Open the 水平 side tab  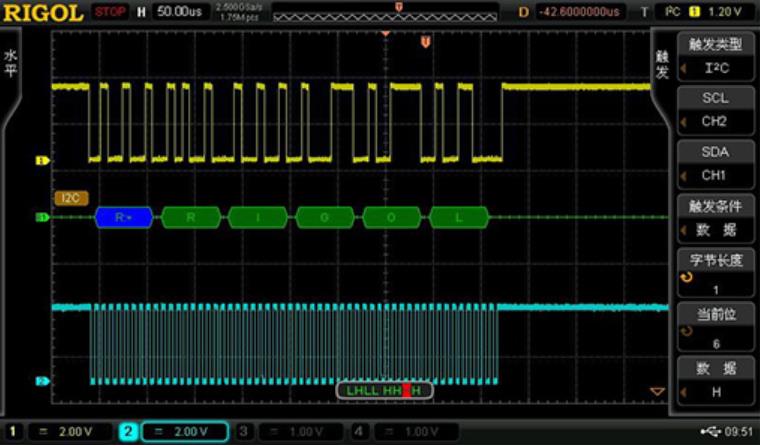(x=11, y=64)
